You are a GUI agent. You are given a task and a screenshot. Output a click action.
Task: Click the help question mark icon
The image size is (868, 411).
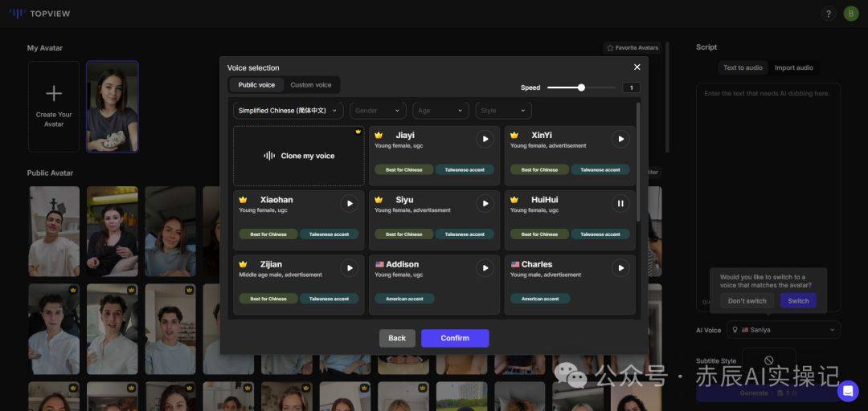coord(829,14)
